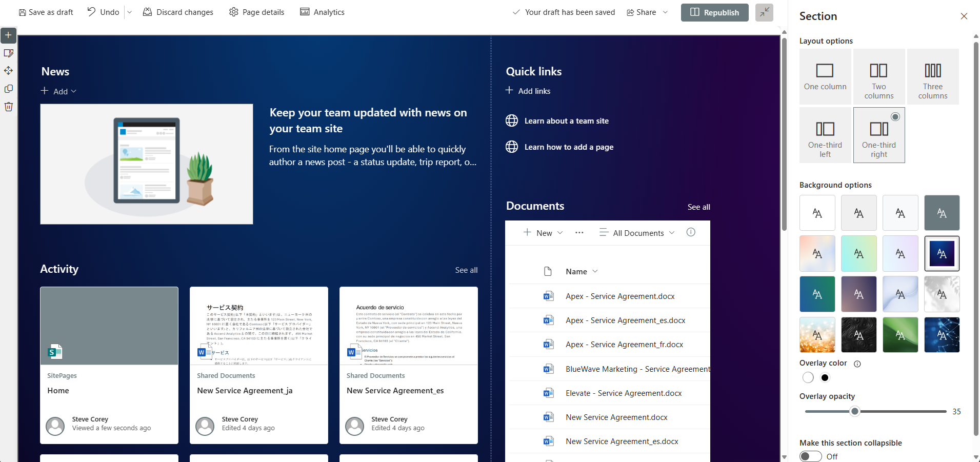The image size is (980, 462).
Task: Open Page details gear option
Action: pos(256,12)
